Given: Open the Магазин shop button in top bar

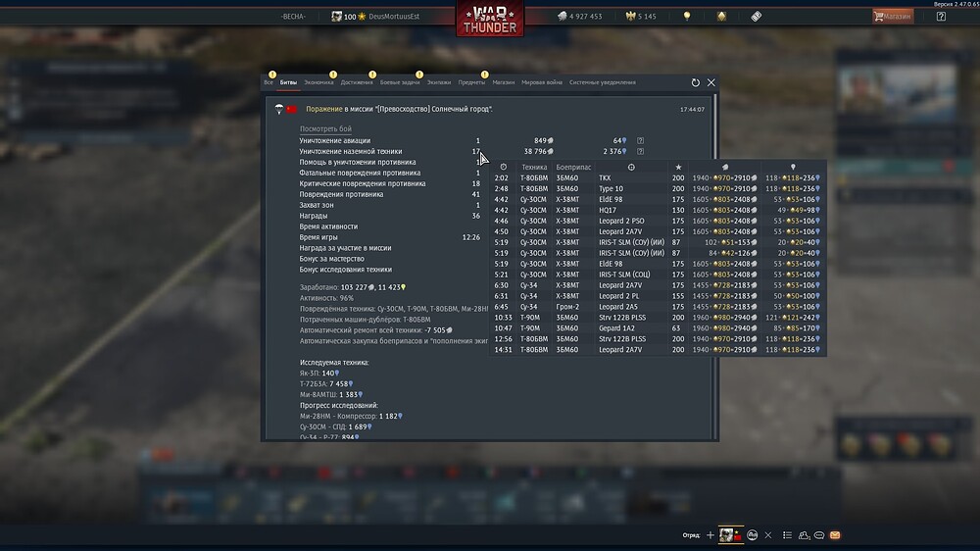Looking at the screenshot, I should point(893,16).
